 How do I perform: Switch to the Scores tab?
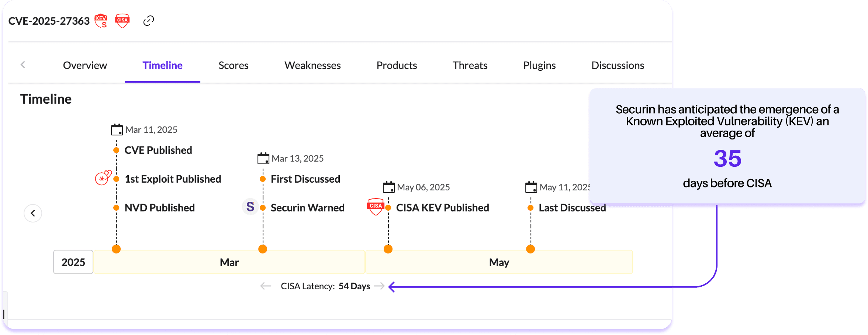click(x=233, y=65)
